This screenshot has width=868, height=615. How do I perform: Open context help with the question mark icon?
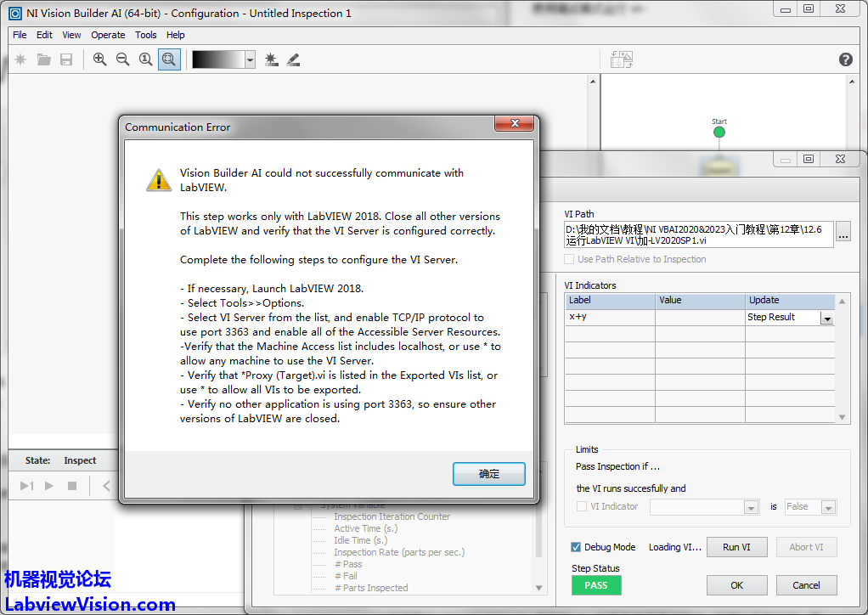(845, 59)
